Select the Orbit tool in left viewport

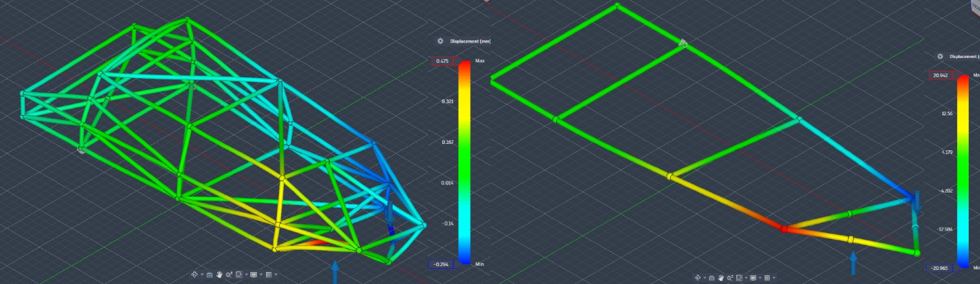tap(195, 274)
